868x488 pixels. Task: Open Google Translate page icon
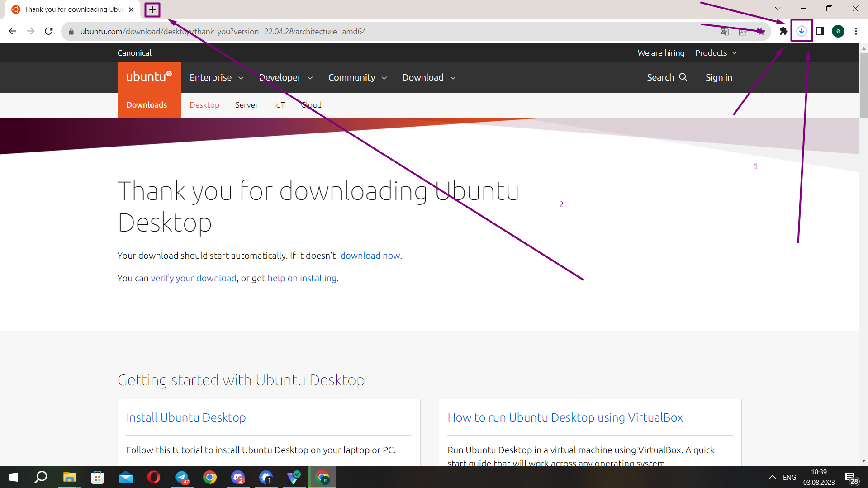point(725,31)
